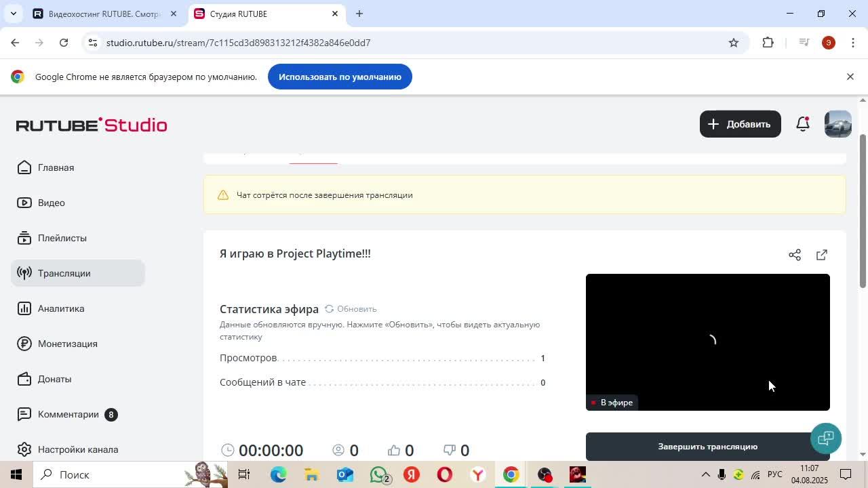Open Монетизация in the sidebar
Screen dimensions: 868x488
(78, 344)
